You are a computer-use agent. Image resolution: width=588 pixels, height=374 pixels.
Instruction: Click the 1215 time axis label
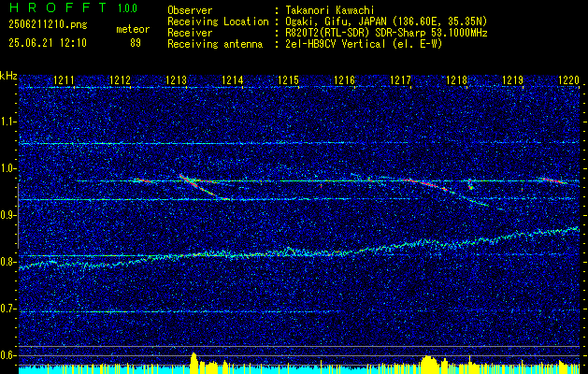pyautogui.click(x=288, y=79)
